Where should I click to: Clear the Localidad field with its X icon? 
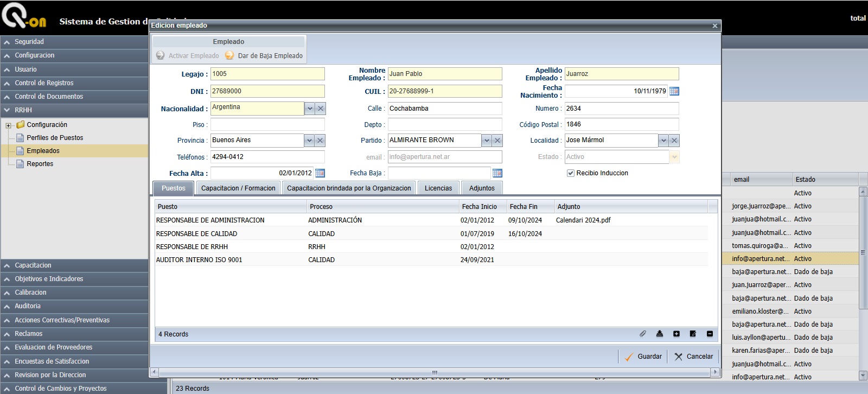[674, 141]
